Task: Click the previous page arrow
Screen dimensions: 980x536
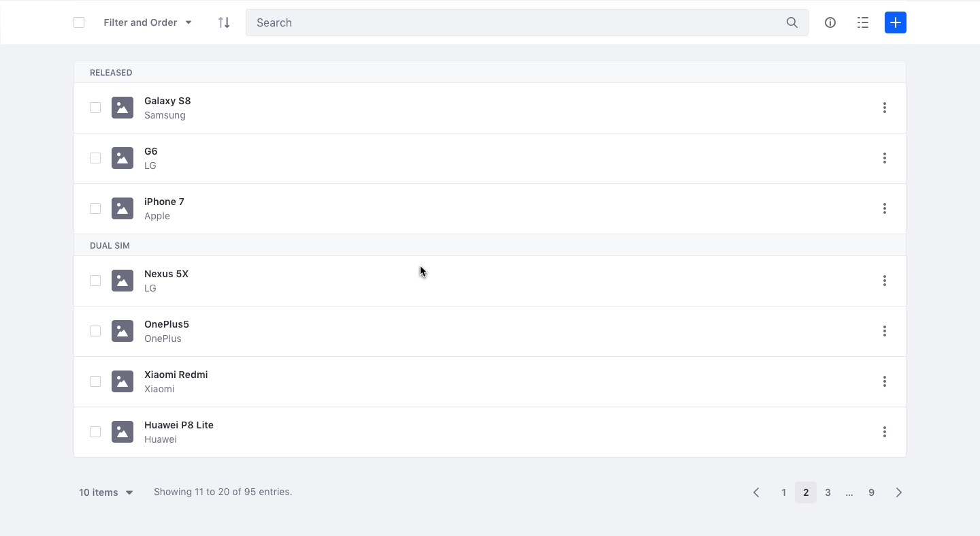Action: (756, 492)
